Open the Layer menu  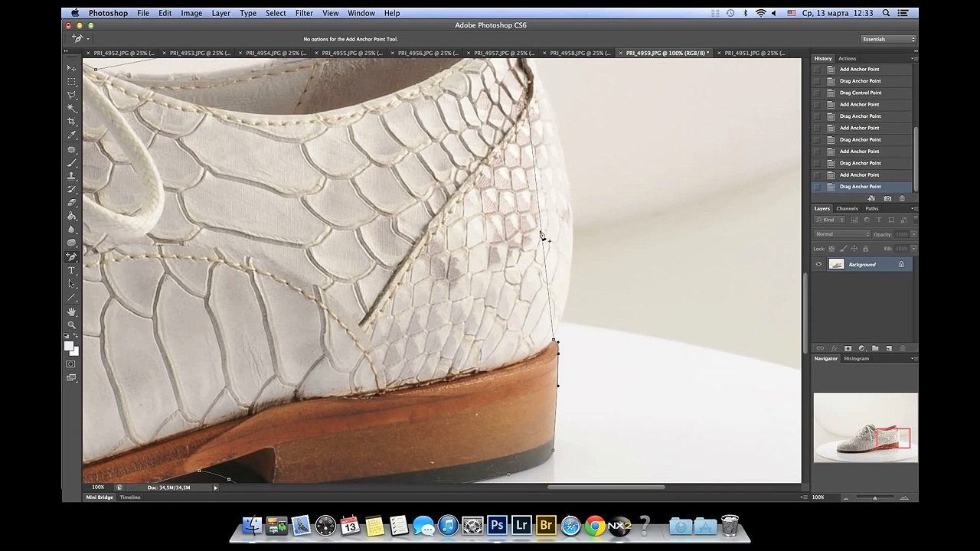(220, 13)
